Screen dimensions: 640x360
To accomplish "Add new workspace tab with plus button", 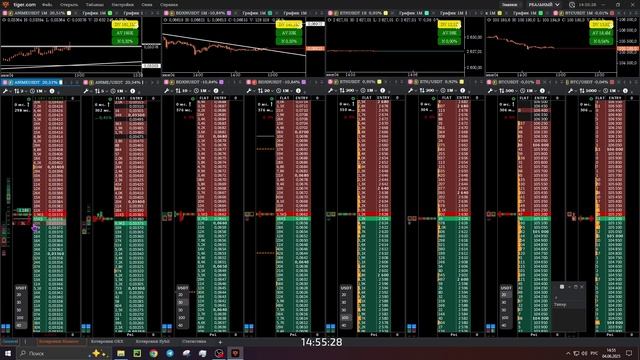I will pos(220,342).
